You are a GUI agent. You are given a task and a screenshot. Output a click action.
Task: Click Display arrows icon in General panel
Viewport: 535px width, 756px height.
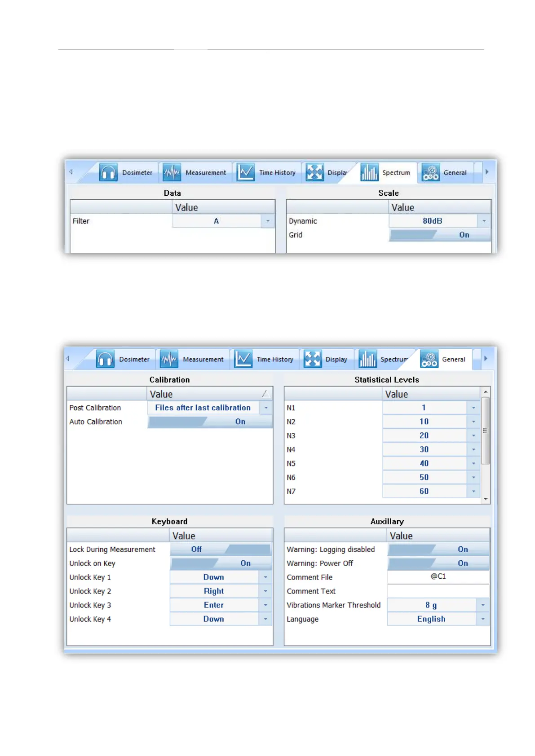(x=312, y=359)
